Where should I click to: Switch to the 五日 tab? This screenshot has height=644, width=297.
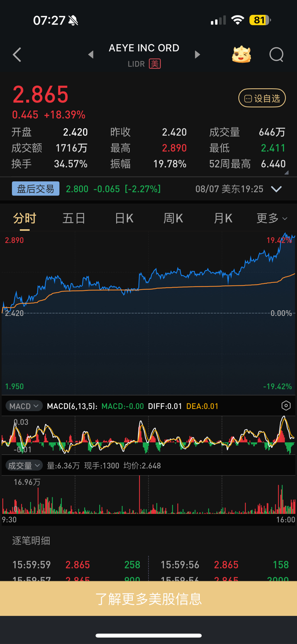coord(74,218)
